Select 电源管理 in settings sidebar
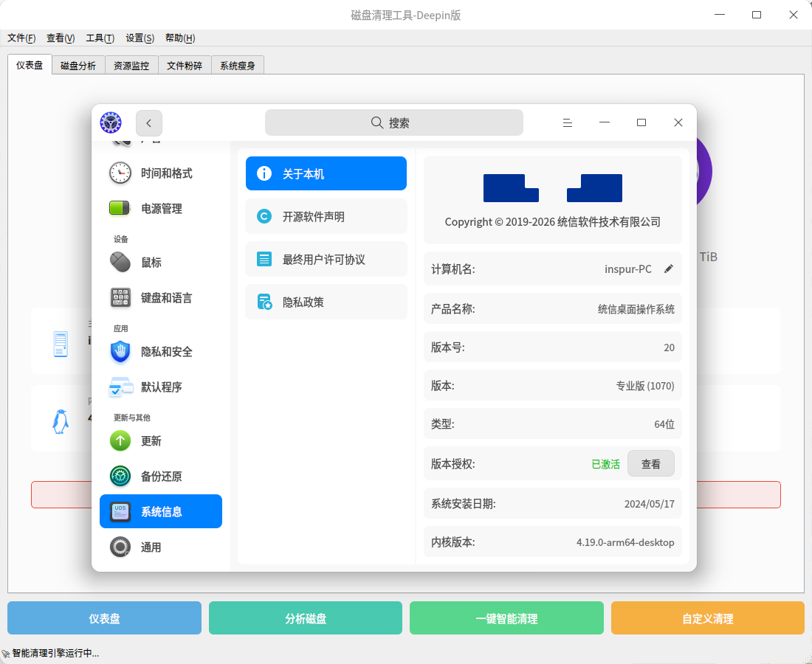This screenshot has width=812, height=664. click(x=160, y=208)
